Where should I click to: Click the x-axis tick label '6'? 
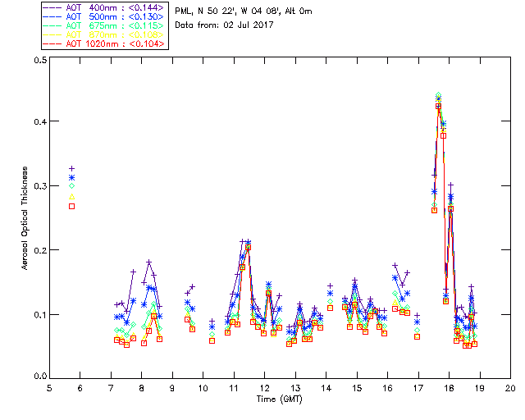(x=80, y=388)
